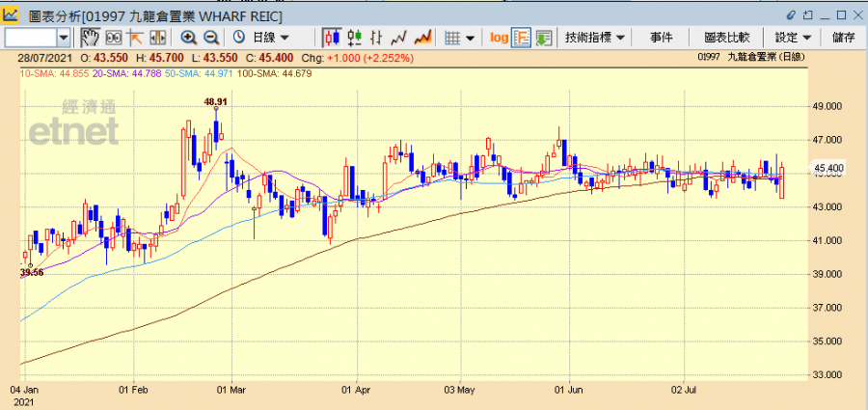Open the stock code combo box dropdown
This screenshot has height=410, width=868.
(64, 37)
